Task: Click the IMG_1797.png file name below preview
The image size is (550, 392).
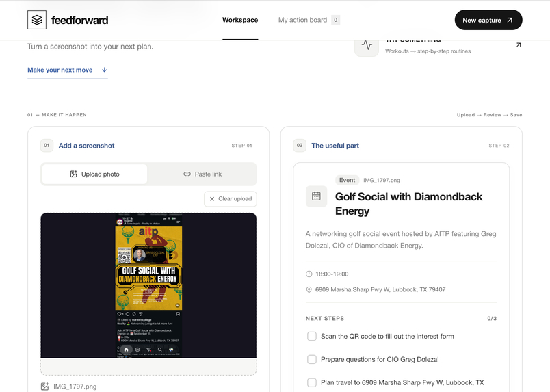Action: click(x=75, y=387)
